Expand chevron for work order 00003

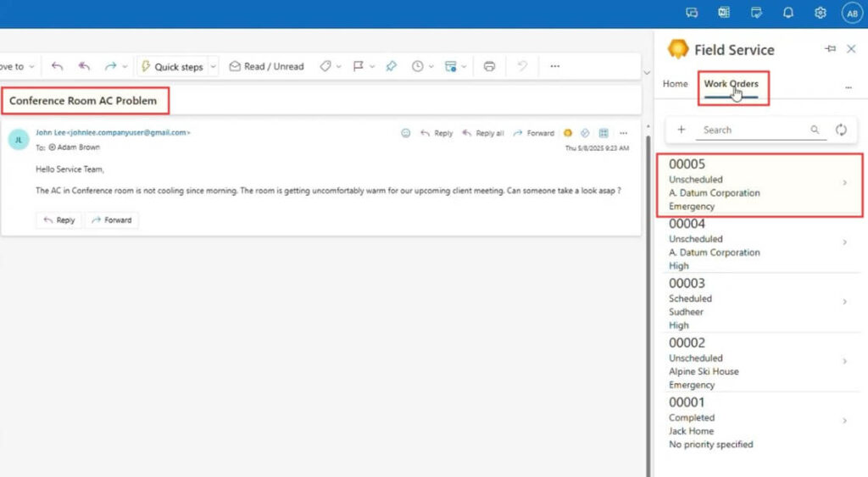[x=845, y=302]
